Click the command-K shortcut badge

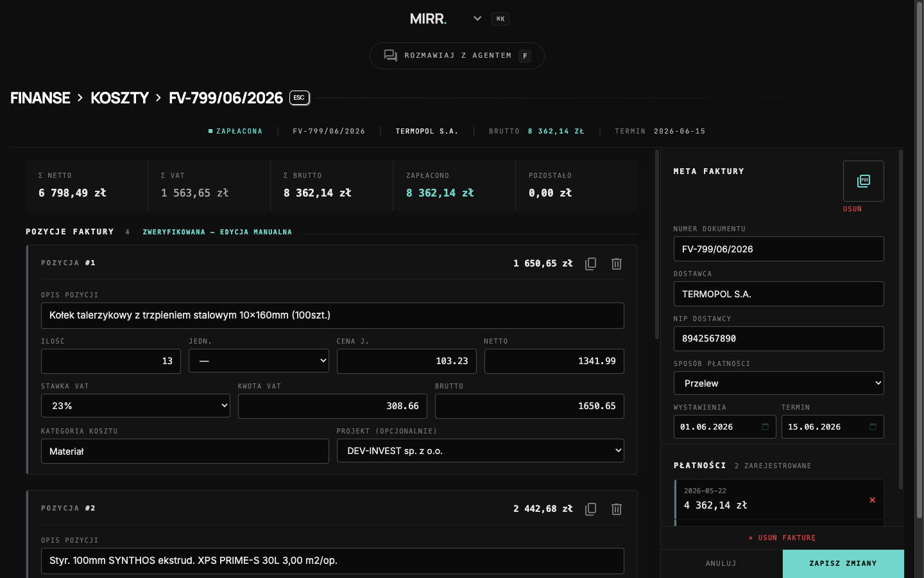click(501, 19)
